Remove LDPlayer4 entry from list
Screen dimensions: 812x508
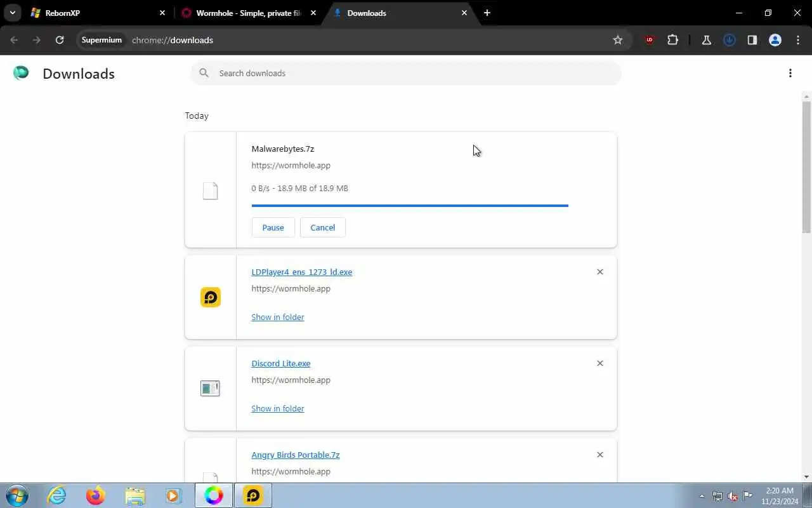tap(600, 272)
